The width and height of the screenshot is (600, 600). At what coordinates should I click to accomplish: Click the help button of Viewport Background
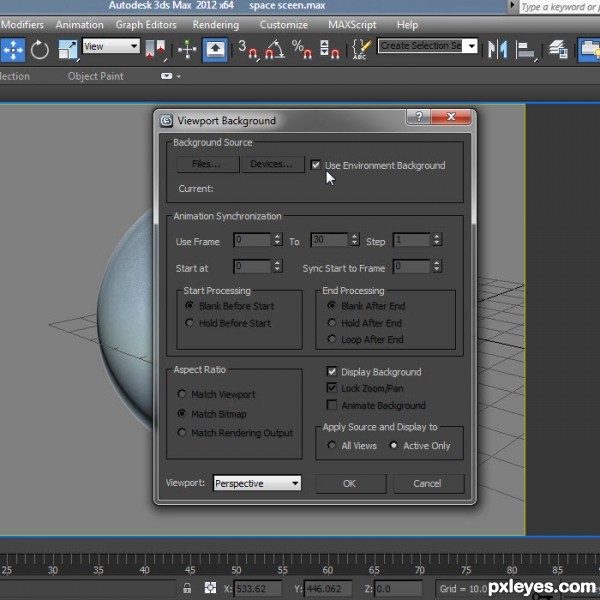[x=419, y=116]
